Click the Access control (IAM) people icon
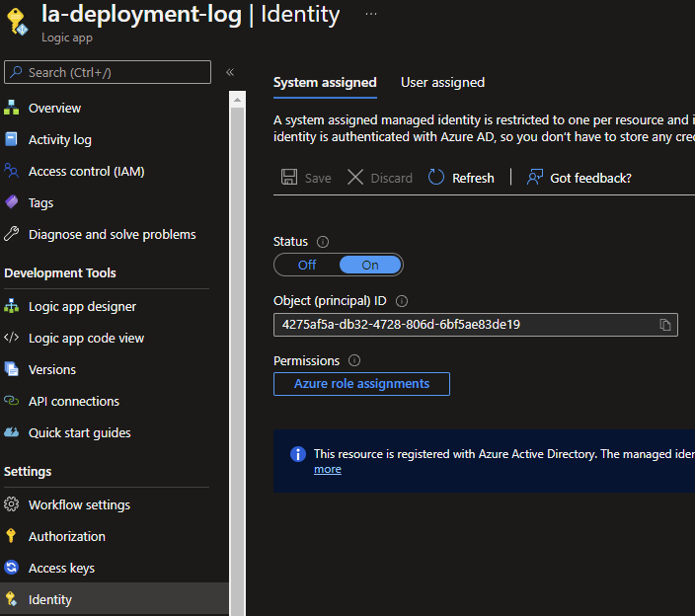 click(11, 171)
